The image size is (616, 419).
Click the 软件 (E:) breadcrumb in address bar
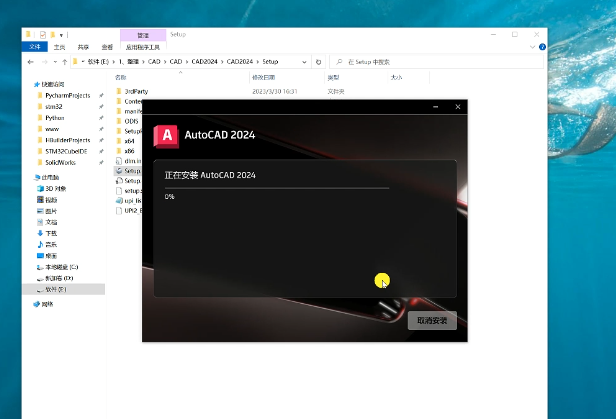coord(98,62)
